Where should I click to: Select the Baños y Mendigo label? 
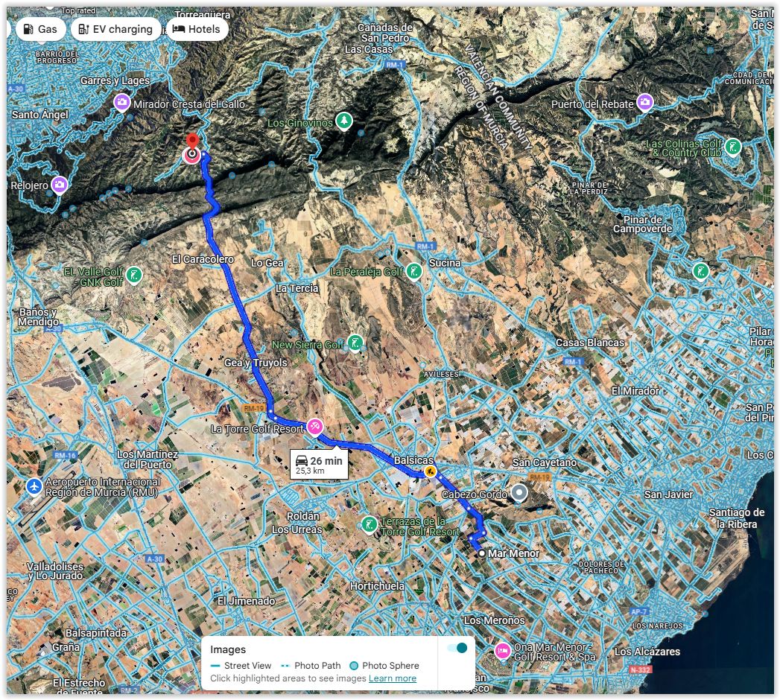pyautogui.click(x=38, y=317)
